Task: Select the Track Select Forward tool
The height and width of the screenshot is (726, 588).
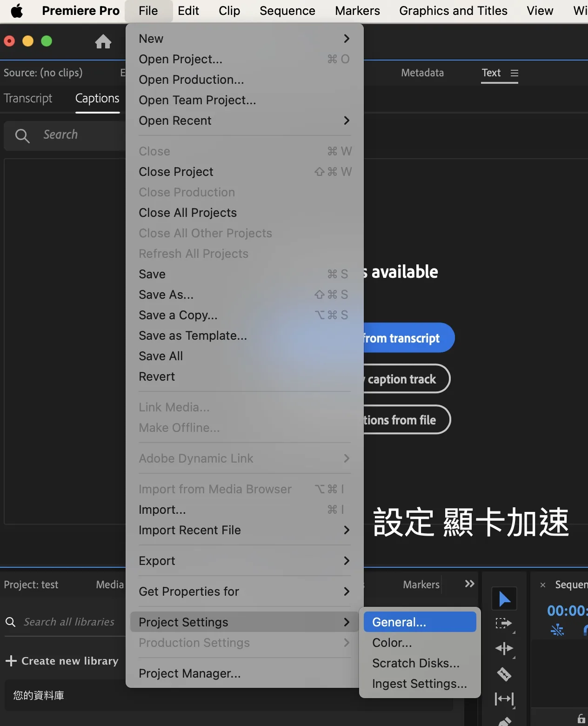Action: 504,624
